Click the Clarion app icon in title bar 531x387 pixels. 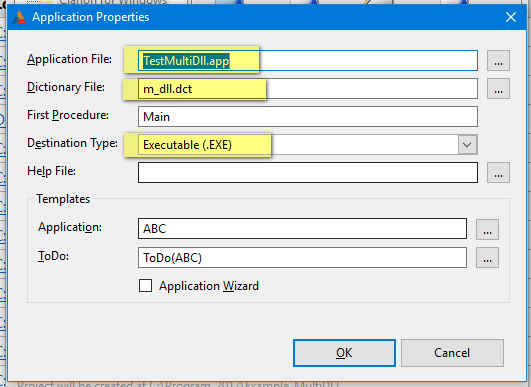[x=19, y=17]
